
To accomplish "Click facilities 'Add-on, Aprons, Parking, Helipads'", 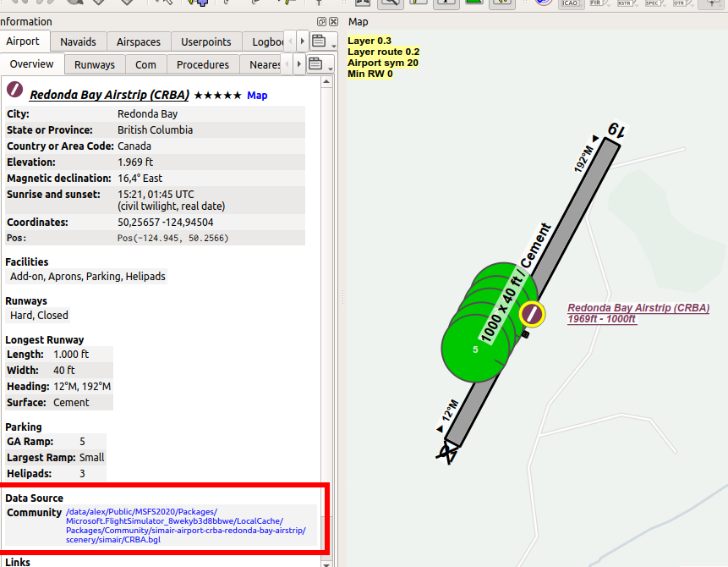I will point(88,277).
